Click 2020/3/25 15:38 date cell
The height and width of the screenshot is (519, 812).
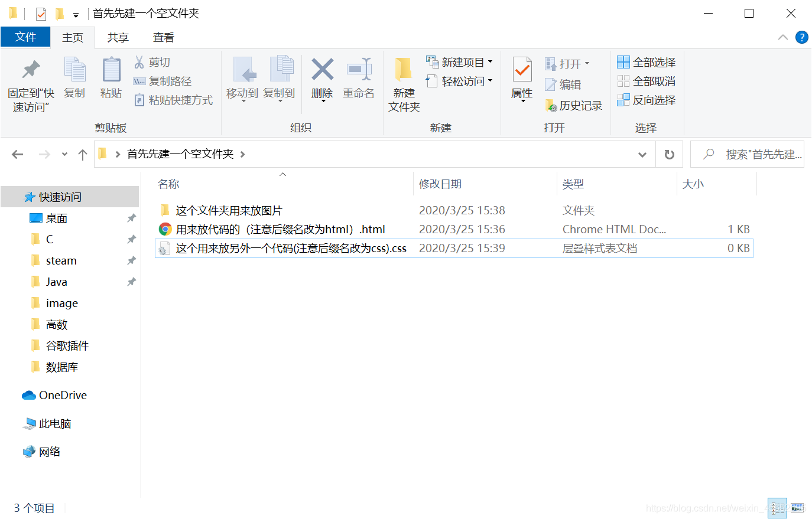(462, 210)
